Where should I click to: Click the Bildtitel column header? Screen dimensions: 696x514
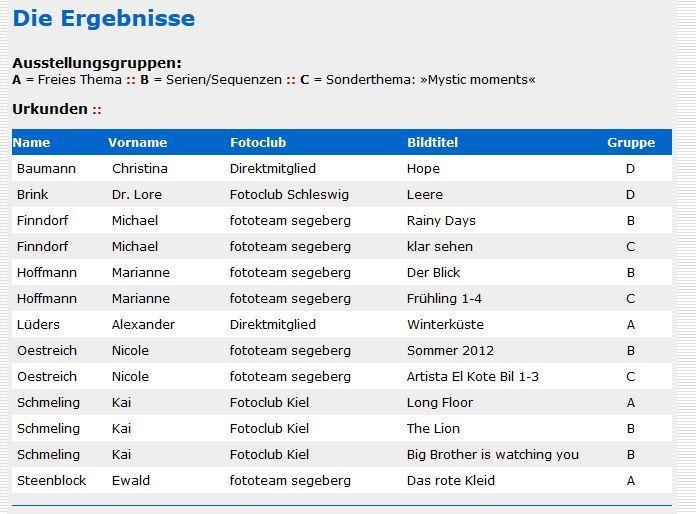[x=432, y=142]
